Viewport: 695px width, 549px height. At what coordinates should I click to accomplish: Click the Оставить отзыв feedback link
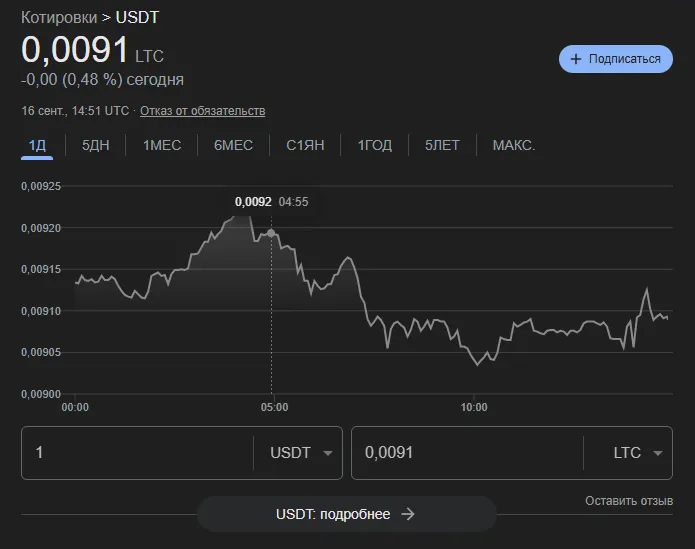point(629,501)
